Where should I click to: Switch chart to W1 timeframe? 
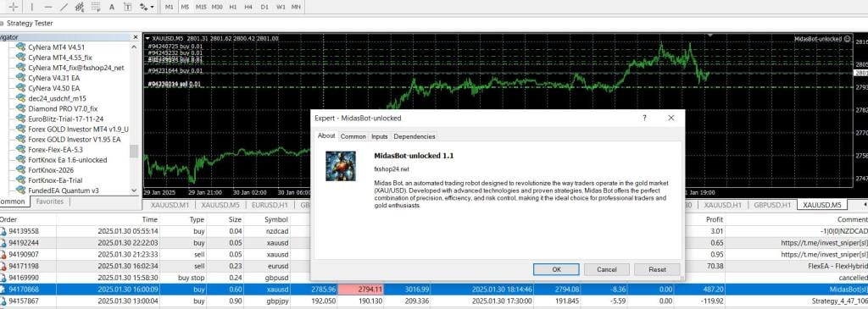coord(281,7)
